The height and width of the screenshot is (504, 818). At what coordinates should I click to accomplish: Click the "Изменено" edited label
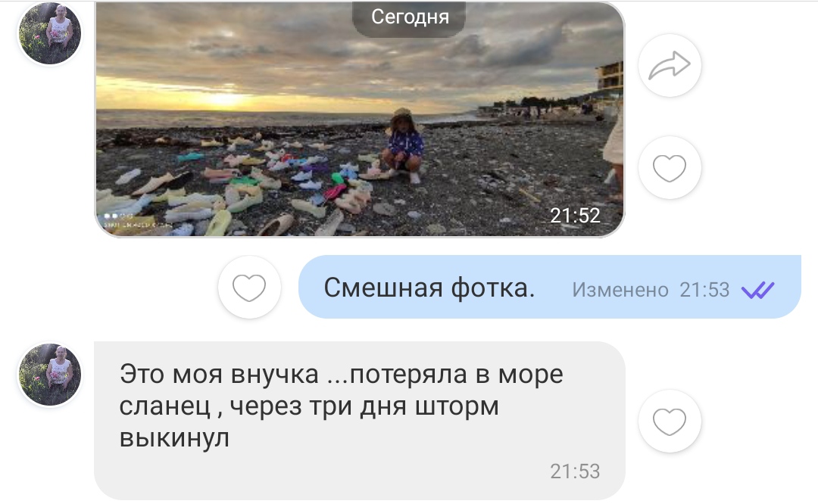tap(620, 290)
